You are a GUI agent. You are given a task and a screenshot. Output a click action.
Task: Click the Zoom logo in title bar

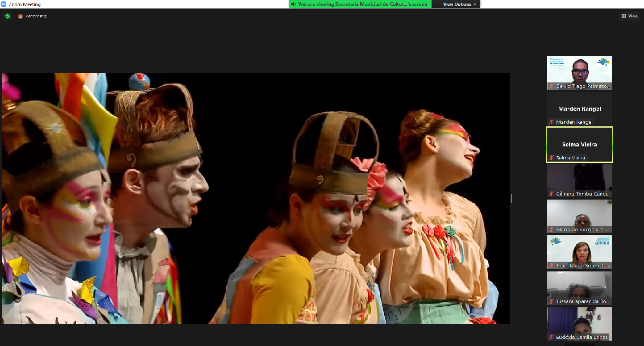(x=4, y=4)
